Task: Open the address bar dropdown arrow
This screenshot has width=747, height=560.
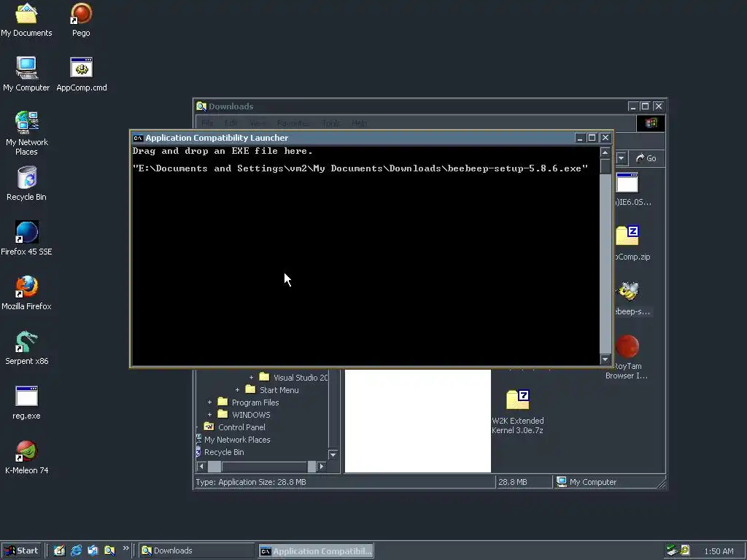Action: [x=622, y=158]
